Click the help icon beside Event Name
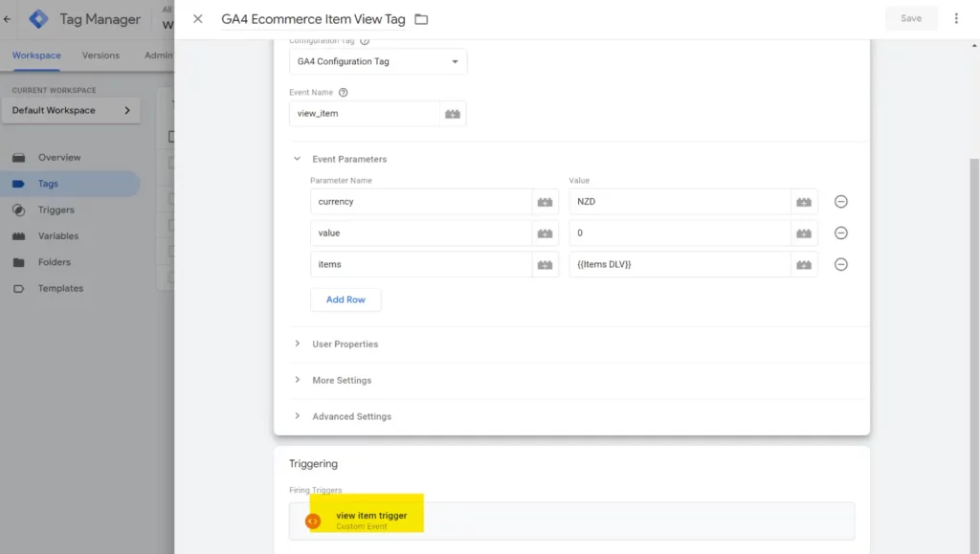The image size is (980, 554). tap(343, 93)
